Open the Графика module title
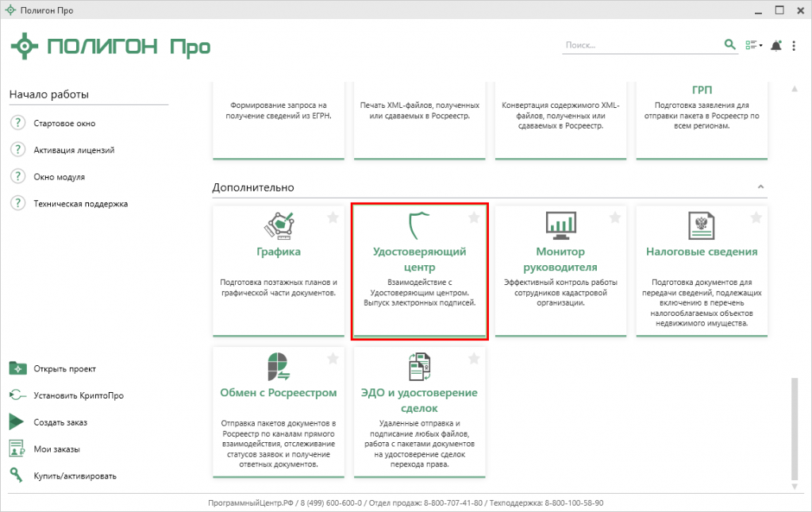Image resolution: width=812 pixels, height=512 pixels. [x=279, y=252]
